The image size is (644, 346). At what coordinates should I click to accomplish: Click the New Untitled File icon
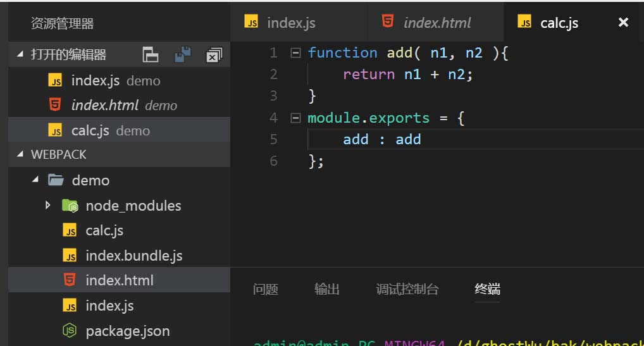pos(151,54)
